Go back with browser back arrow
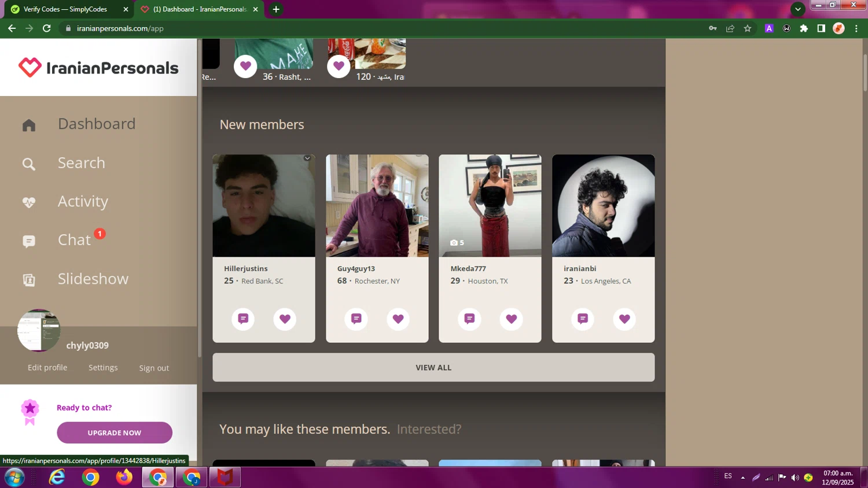 (12, 28)
